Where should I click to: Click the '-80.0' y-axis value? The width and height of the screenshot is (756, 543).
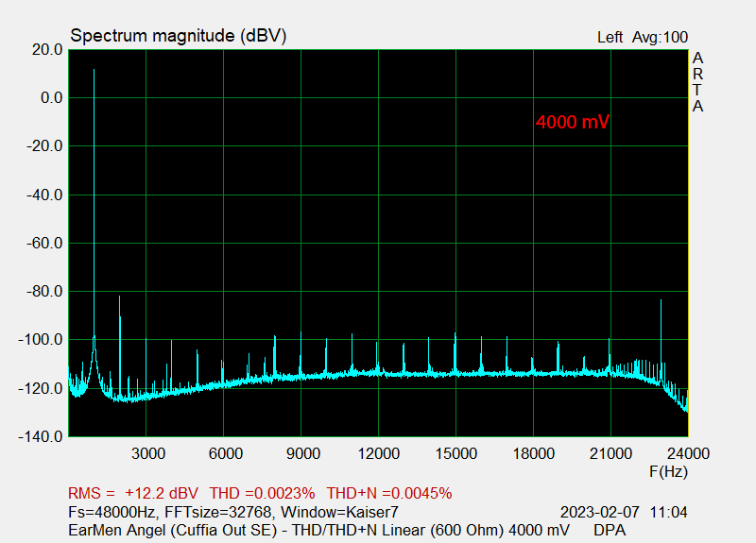pos(44,292)
